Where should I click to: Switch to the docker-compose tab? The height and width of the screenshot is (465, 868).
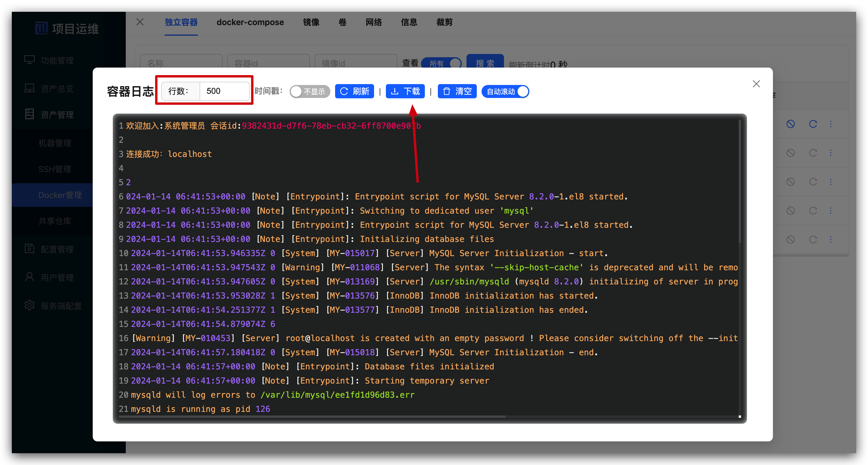coord(250,22)
